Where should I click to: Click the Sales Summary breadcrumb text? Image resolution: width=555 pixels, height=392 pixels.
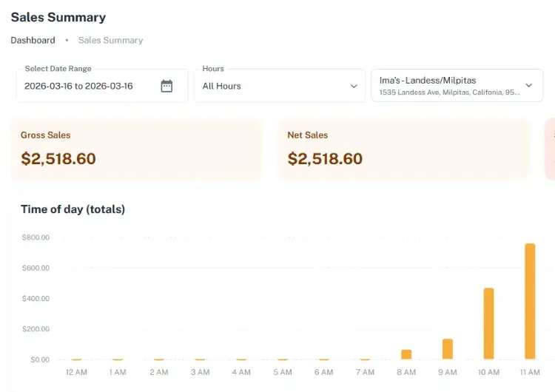(x=111, y=41)
